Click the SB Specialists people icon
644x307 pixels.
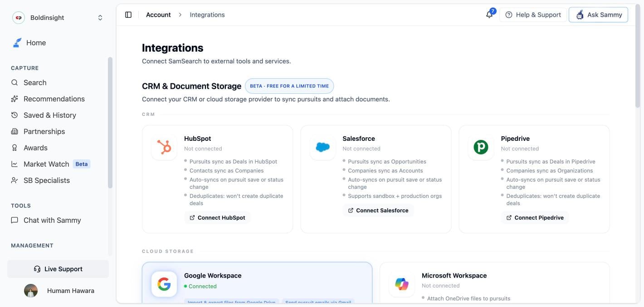pyautogui.click(x=15, y=180)
